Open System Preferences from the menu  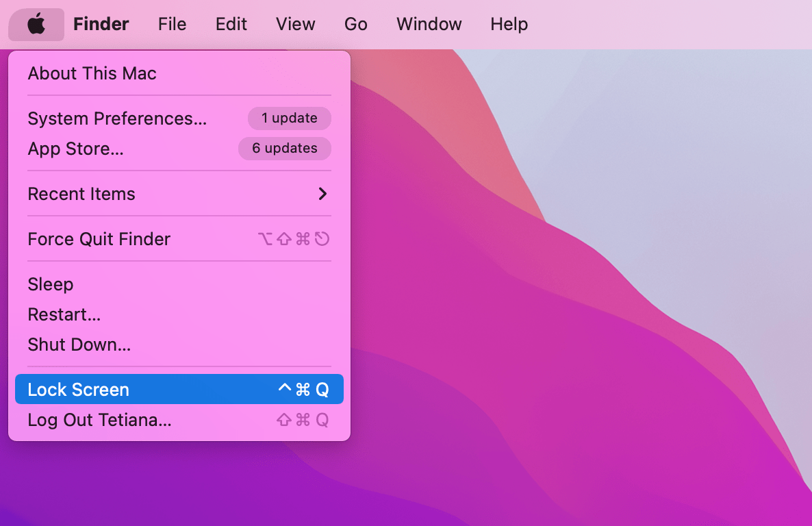[x=116, y=118]
